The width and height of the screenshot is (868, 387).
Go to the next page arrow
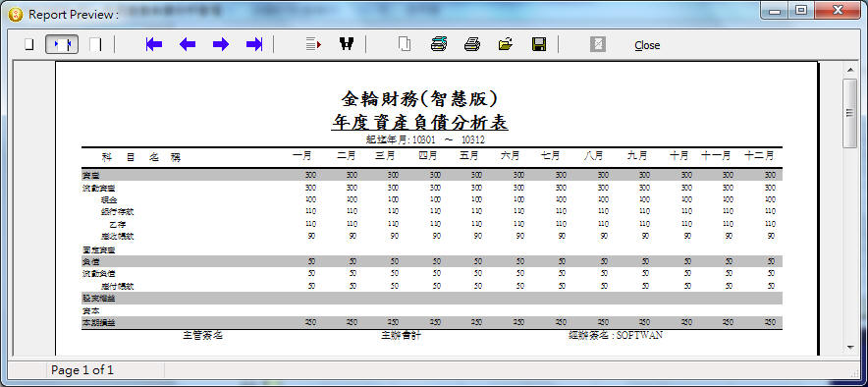[x=221, y=45]
